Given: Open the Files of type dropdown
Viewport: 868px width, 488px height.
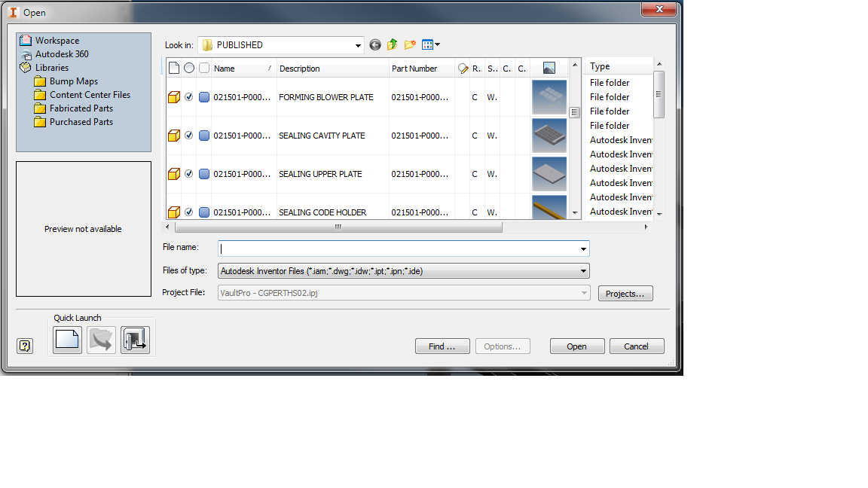Looking at the screenshot, I should (404, 271).
